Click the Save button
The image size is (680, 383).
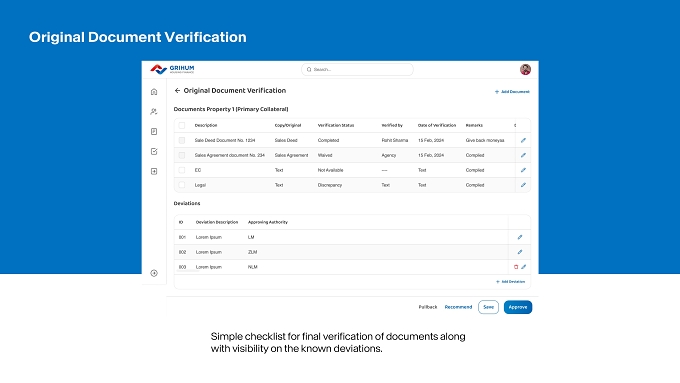pyautogui.click(x=488, y=307)
